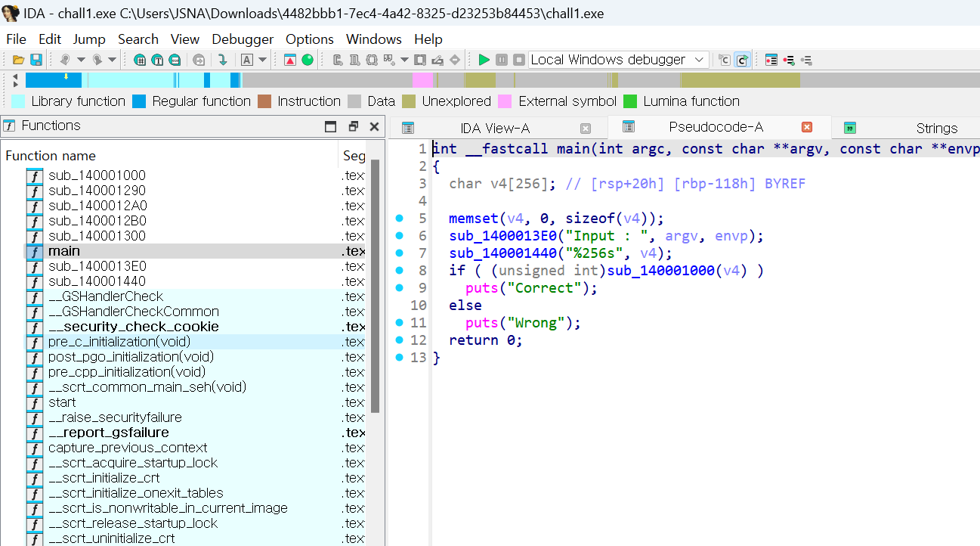This screenshot has width=980, height=546.
Task: Click the teal T-symbol toolbar icon
Action: pos(157,60)
